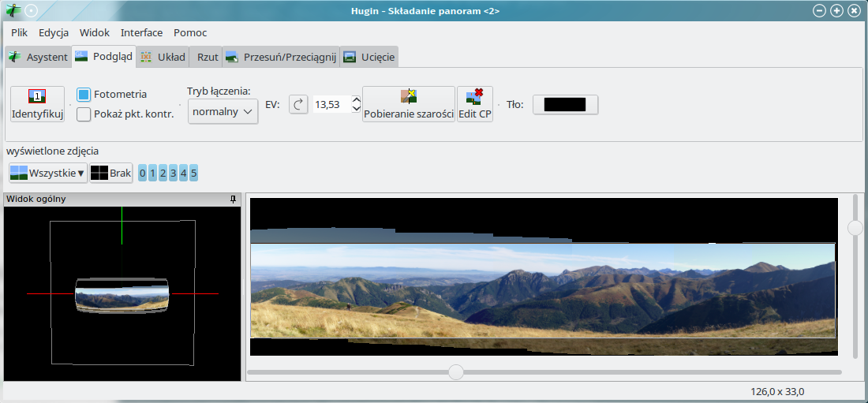Image resolution: width=868 pixels, height=403 pixels.
Task: Switch to the Ucięcie tab
Action: [369, 57]
